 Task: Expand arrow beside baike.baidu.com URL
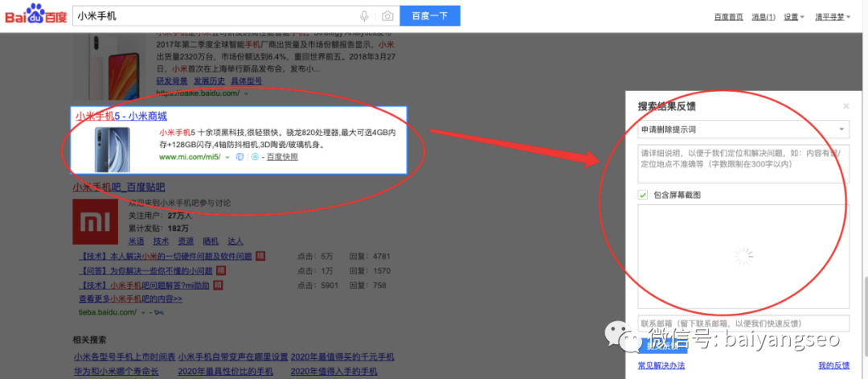point(246,93)
